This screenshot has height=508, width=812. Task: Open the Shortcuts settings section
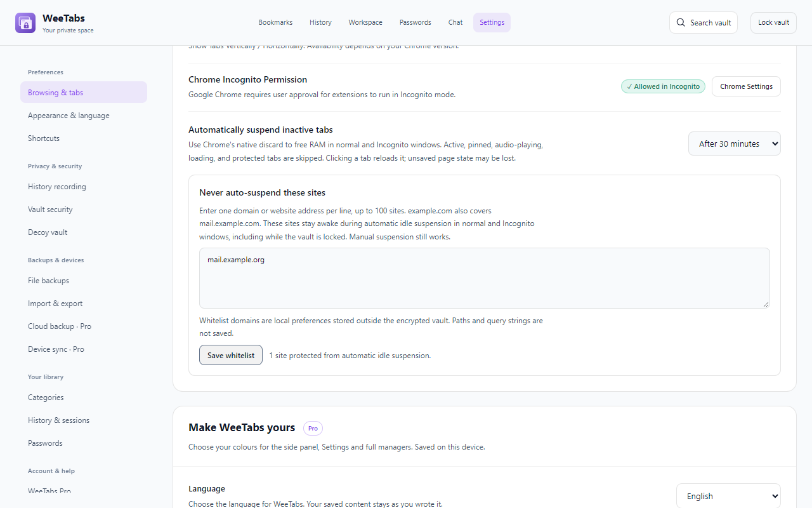84,138
